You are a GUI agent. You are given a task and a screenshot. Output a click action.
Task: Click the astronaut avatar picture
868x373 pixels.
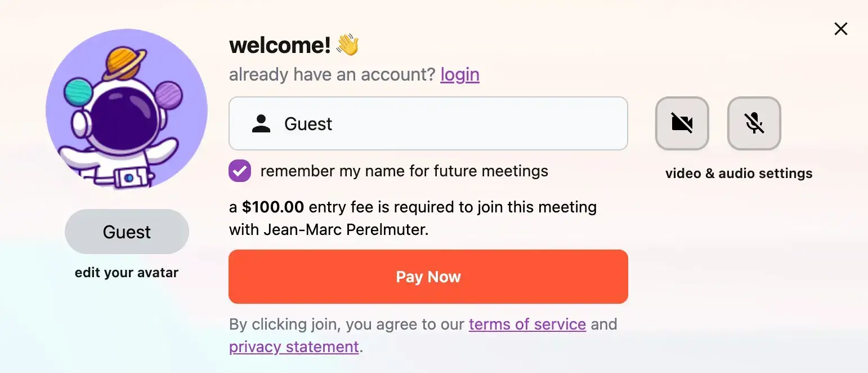pos(127,110)
